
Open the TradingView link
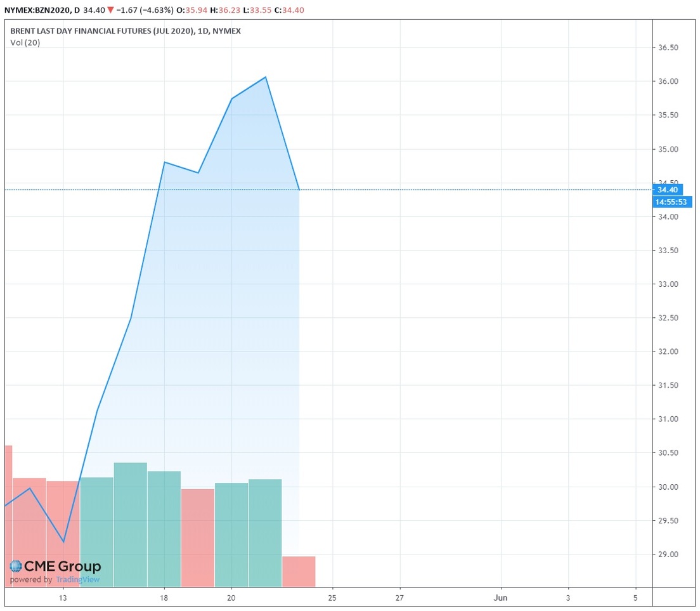[x=77, y=579]
